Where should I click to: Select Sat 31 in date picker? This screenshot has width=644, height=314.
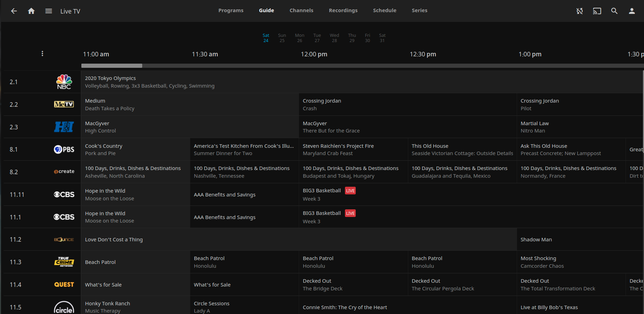[382, 38]
